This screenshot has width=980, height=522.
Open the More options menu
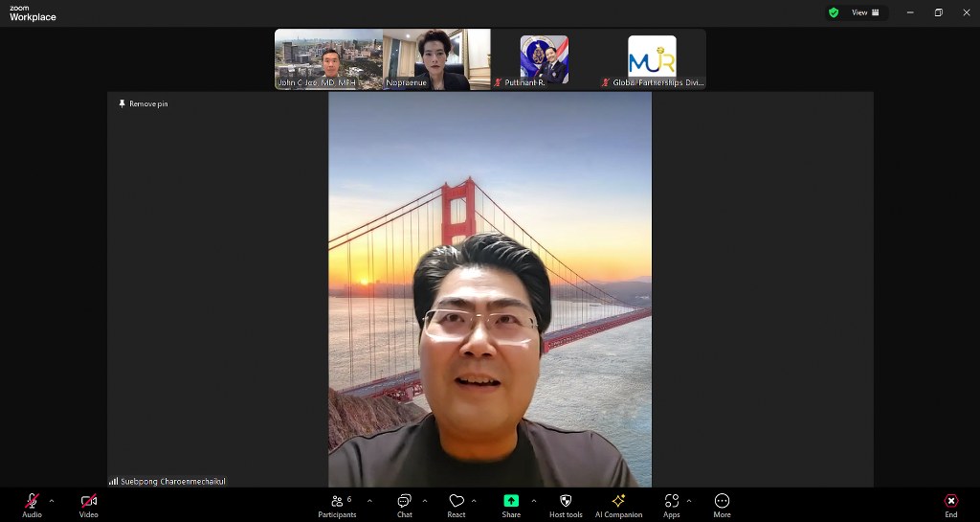(722, 505)
